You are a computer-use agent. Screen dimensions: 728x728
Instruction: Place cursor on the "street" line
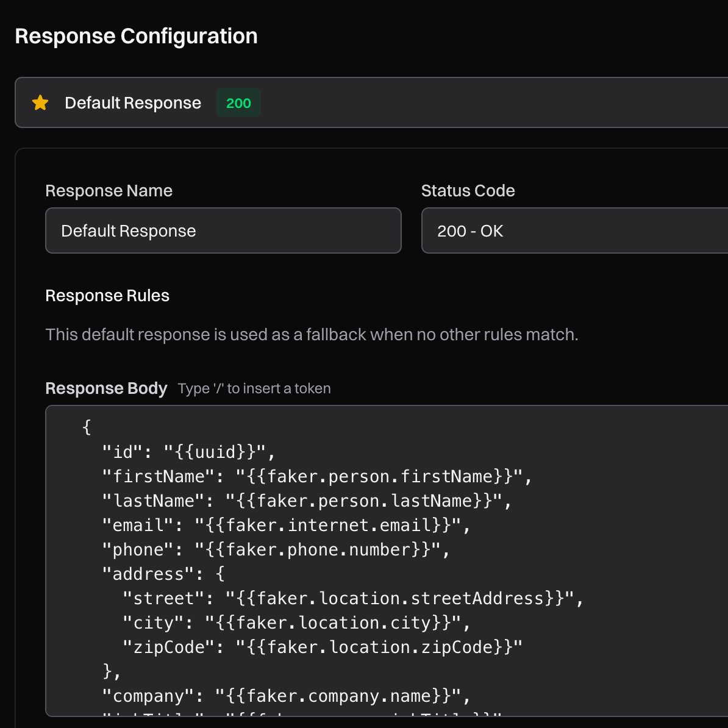pos(353,599)
